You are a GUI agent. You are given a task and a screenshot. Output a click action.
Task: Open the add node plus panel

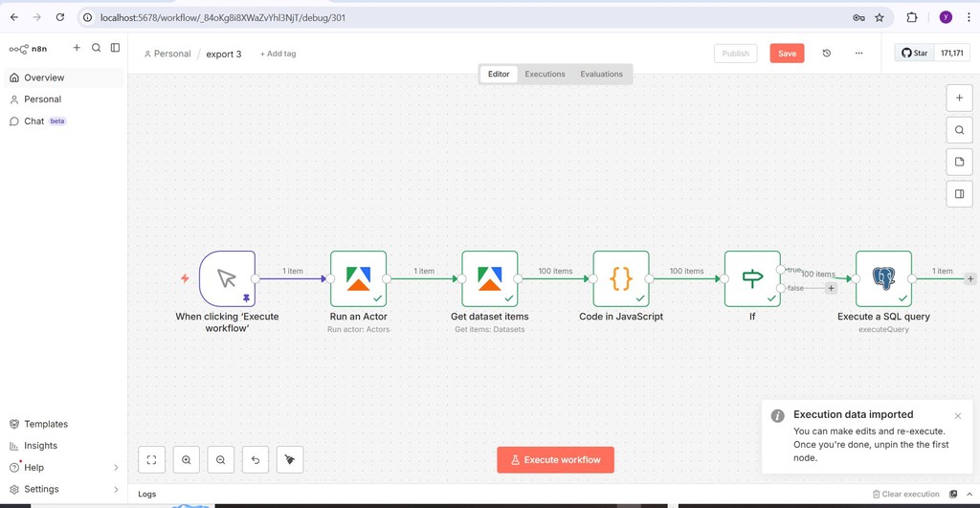point(959,98)
